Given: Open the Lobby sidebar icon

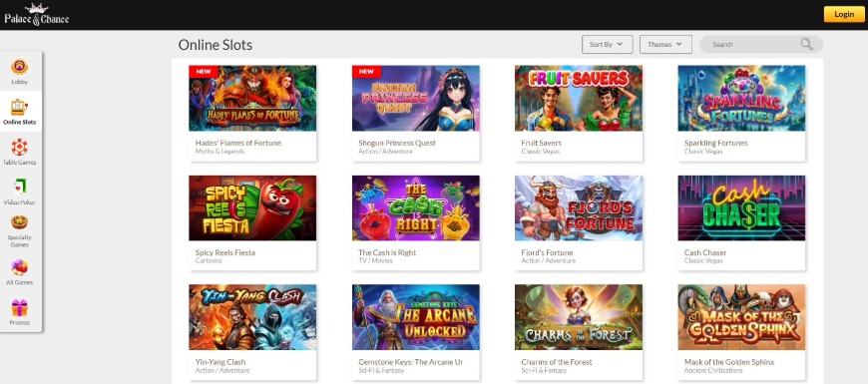Looking at the screenshot, I should pyautogui.click(x=19, y=67).
